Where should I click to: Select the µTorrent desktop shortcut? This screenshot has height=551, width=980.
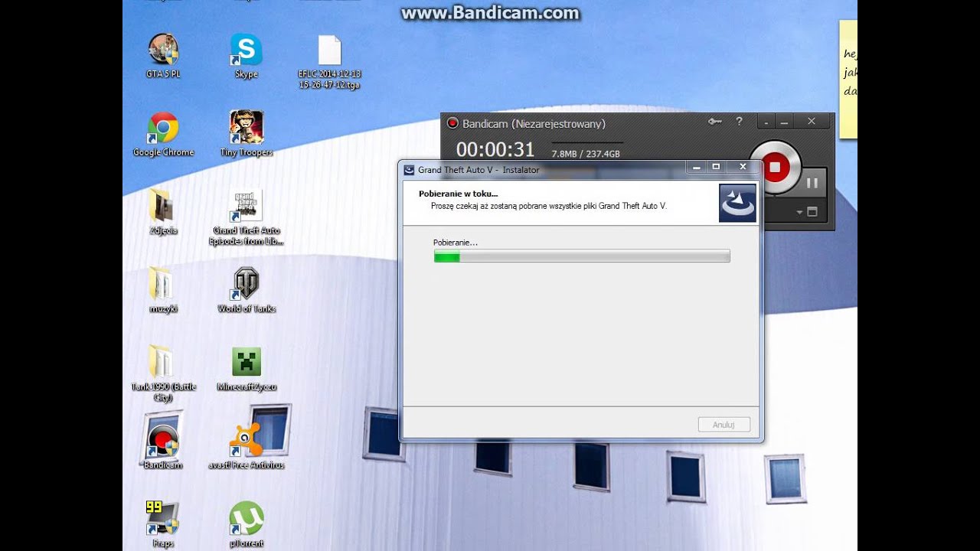(x=246, y=525)
